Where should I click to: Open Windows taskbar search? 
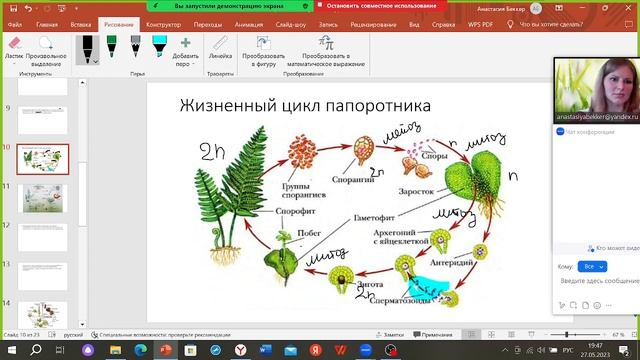[x=36, y=350]
